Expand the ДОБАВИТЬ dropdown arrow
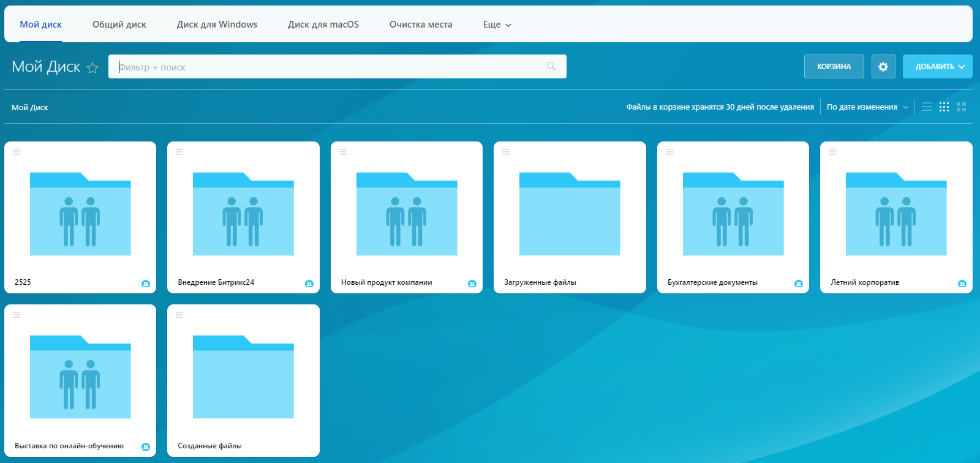This screenshot has width=980, height=463. 962,67
